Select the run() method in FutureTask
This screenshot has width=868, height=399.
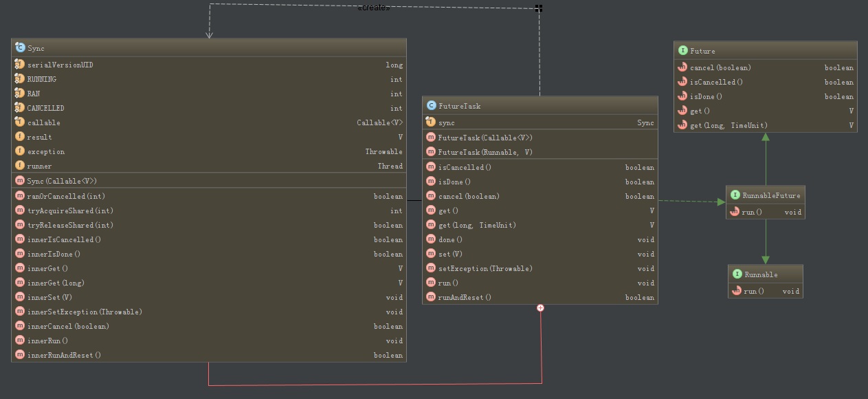(x=540, y=283)
